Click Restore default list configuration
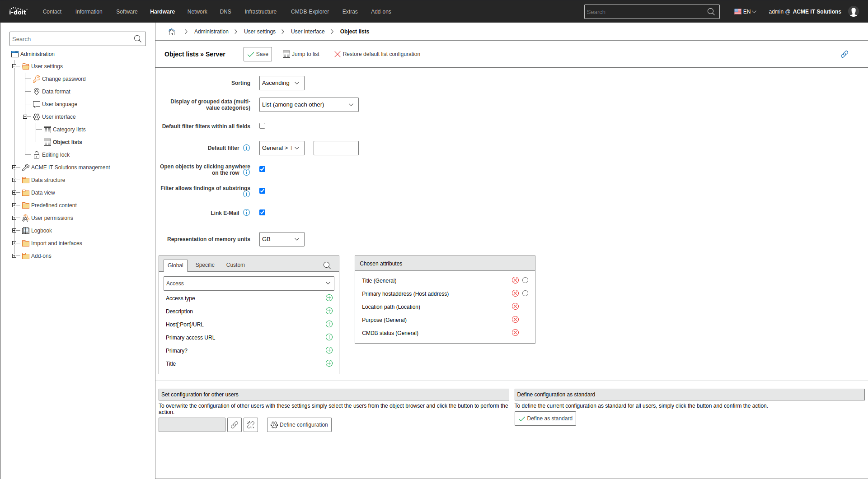The height and width of the screenshot is (479, 868). coord(377,54)
